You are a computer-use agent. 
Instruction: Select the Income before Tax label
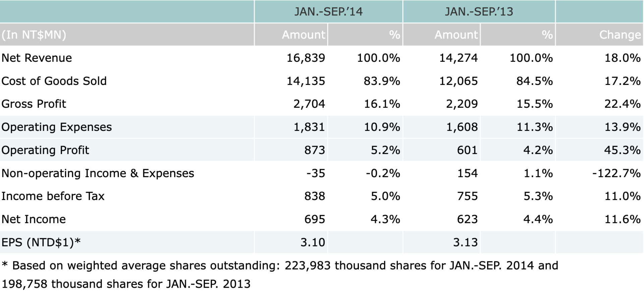(x=53, y=196)
